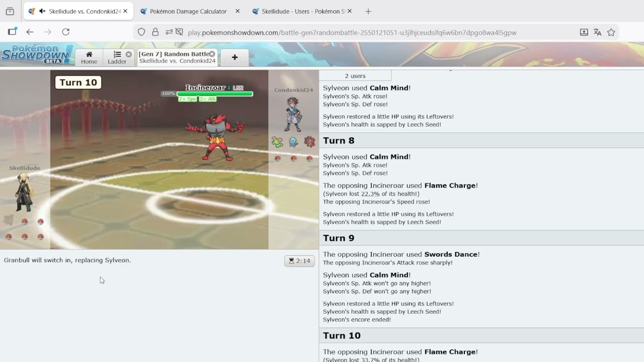Click Skellidude username label in battle
Image resolution: width=644 pixels, height=362 pixels.
click(24, 168)
